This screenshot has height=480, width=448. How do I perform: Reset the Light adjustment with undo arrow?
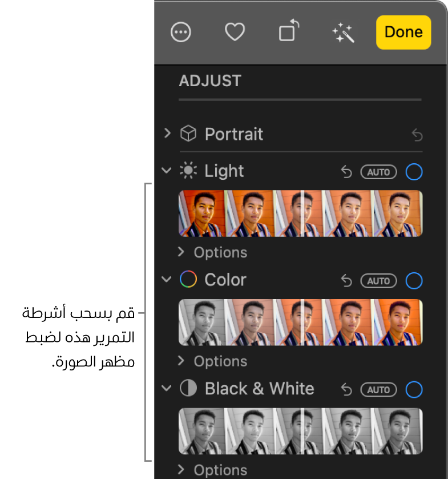(x=346, y=172)
